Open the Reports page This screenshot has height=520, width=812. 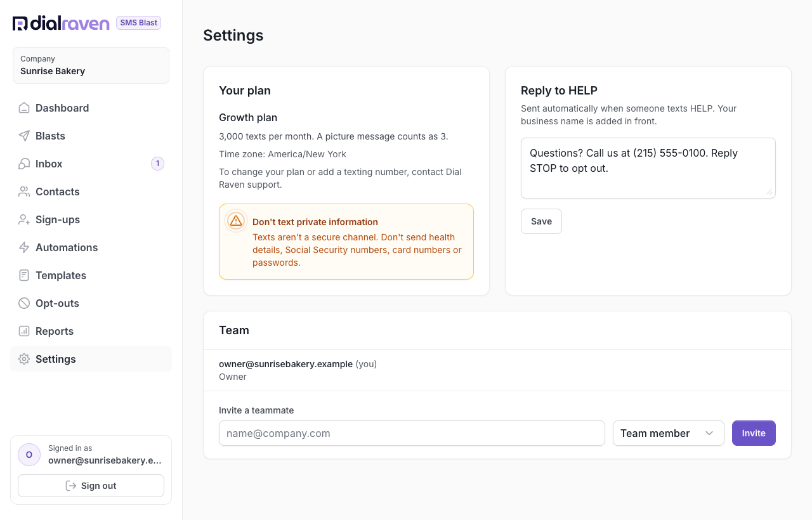(91, 331)
